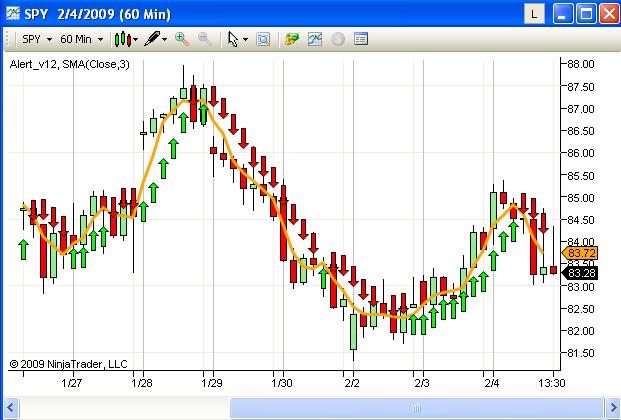Expand the draw tools dropdown arrow
This screenshot has width=621, height=420.
tap(165, 39)
